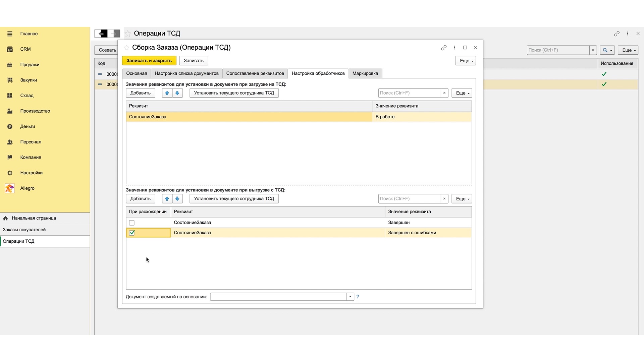Check При расхождении box for Завершен row
Image resolution: width=644 pixels, height=362 pixels.
132,223
